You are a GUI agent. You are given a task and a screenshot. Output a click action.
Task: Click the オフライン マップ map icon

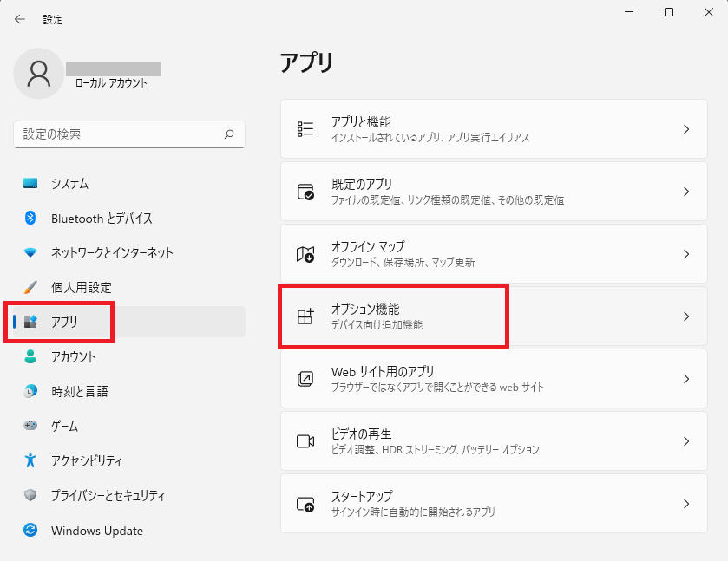click(305, 254)
